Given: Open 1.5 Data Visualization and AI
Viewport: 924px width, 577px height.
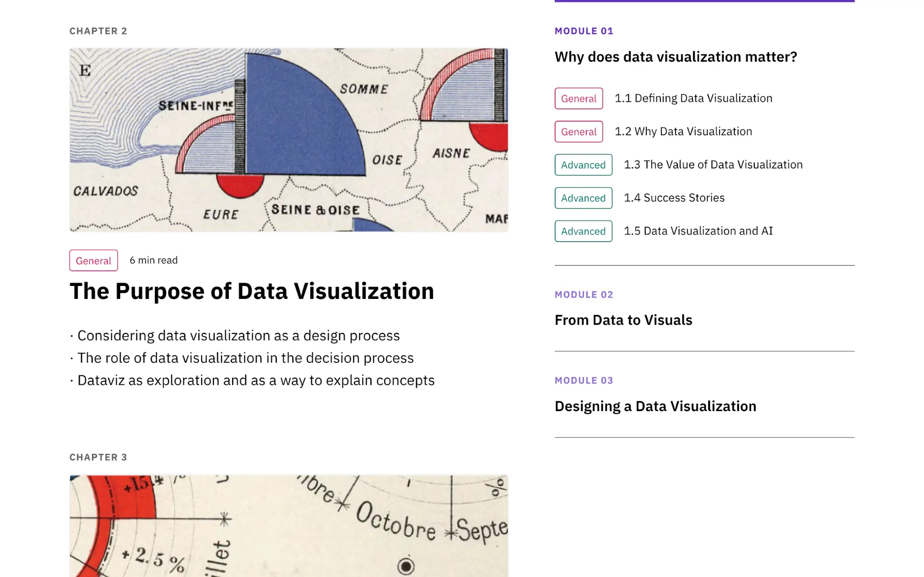Looking at the screenshot, I should 698,231.
